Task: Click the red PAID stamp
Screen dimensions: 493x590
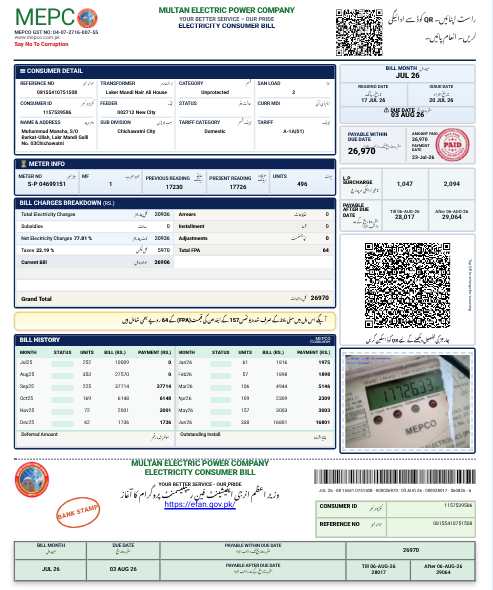Action: (x=452, y=144)
